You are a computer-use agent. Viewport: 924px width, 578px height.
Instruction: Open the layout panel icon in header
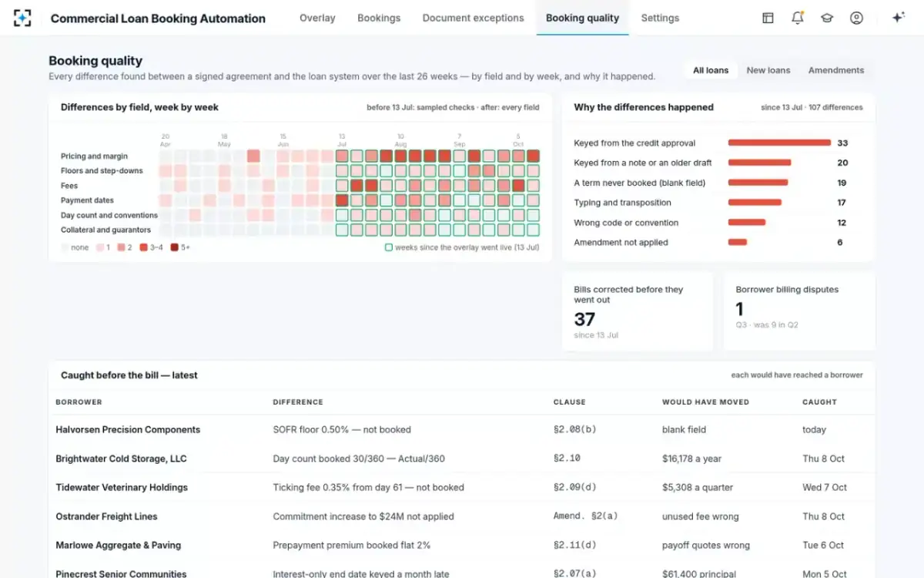coord(768,18)
